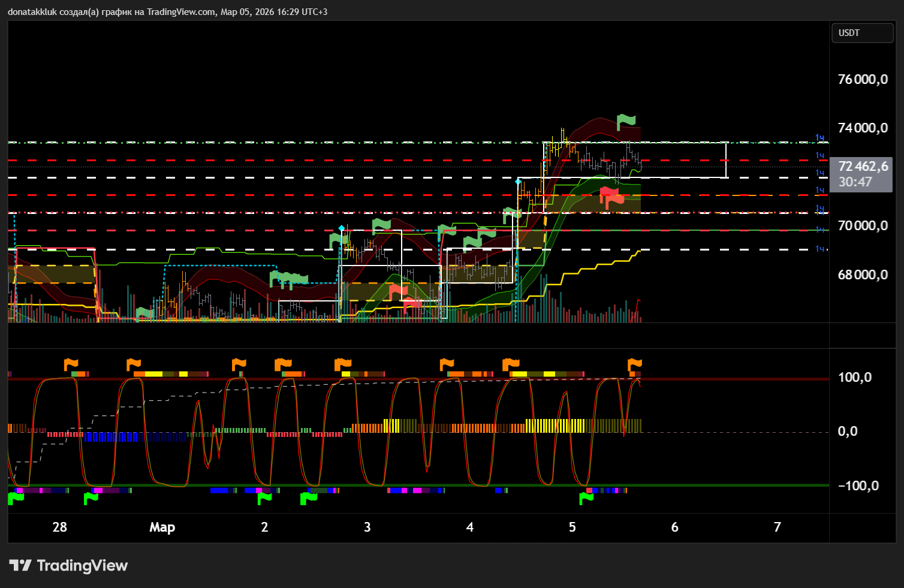Viewport: 904px width, 588px height.
Task: Click the topmost 1ч level label
Action: [x=819, y=138]
